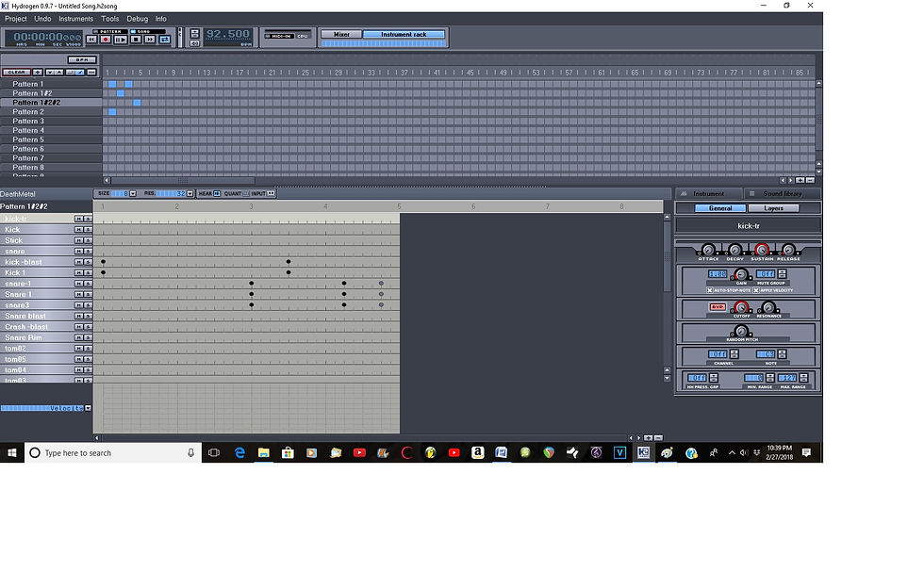Solo the Kick instrument
Viewport: 924px width, 572px height.
tap(88, 230)
